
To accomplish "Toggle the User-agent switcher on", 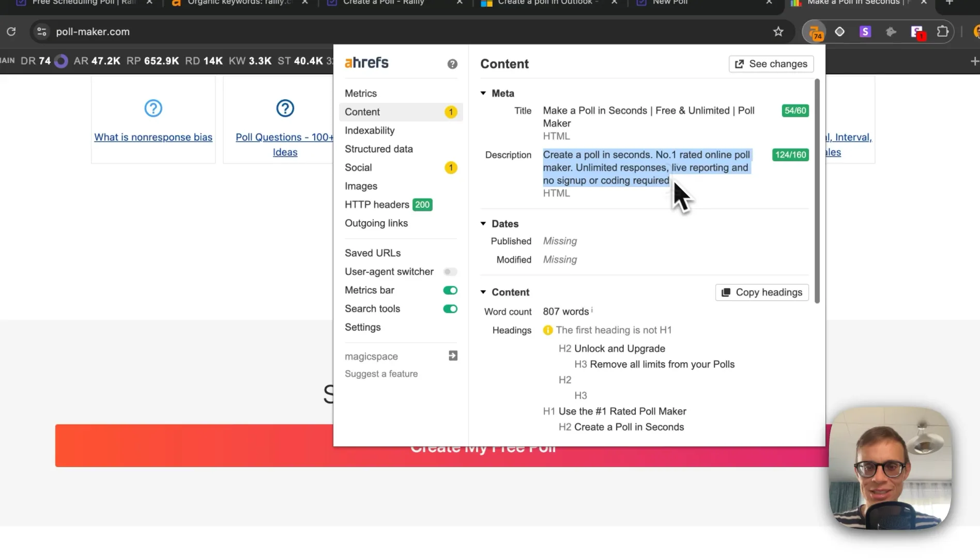I will click(450, 272).
